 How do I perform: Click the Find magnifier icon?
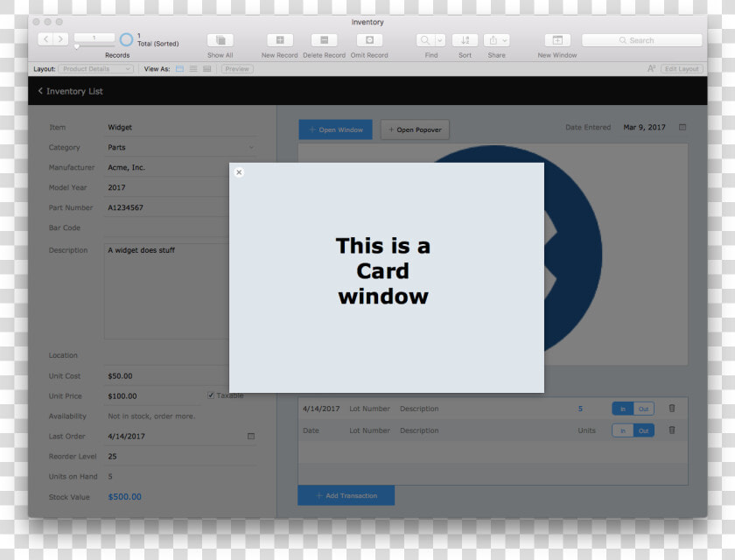tap(425, 40)
